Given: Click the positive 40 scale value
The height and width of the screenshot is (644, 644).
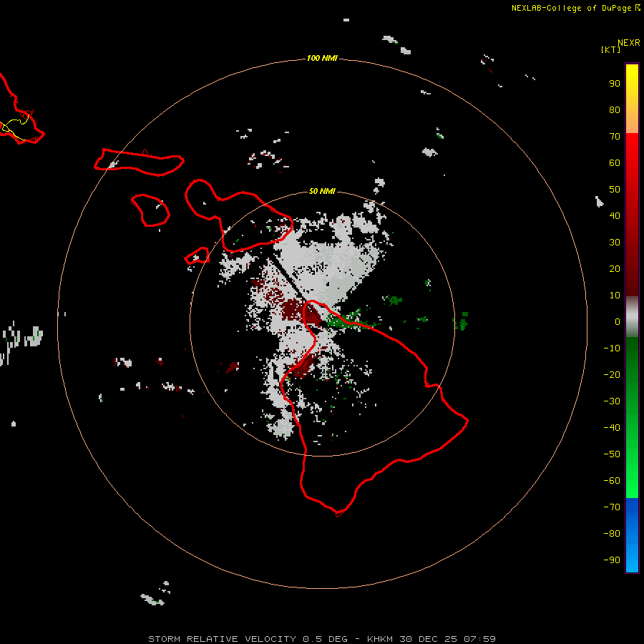Looking at the screenshot, I should [x=615, y=216].
